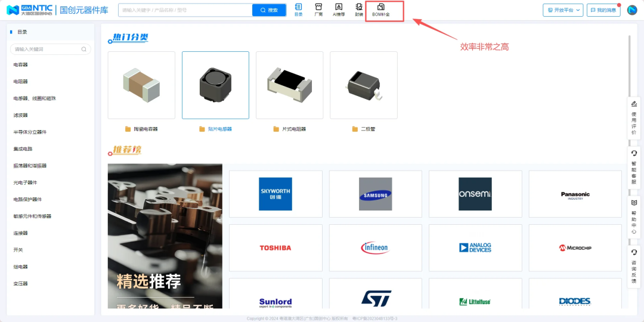The width and height of the screenshot is (644, 322).
Task: Open the diode 3D thumbnail
Action: tap(364, 85)
